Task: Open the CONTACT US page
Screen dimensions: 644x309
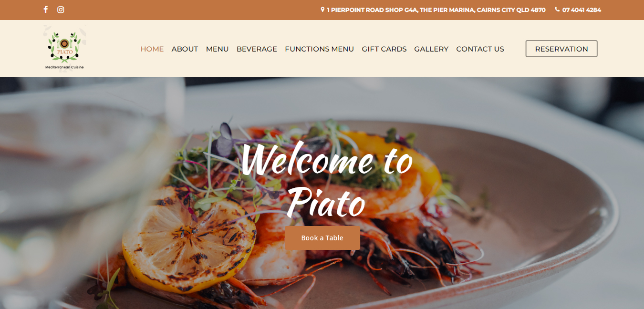Action: click(480, 49)
